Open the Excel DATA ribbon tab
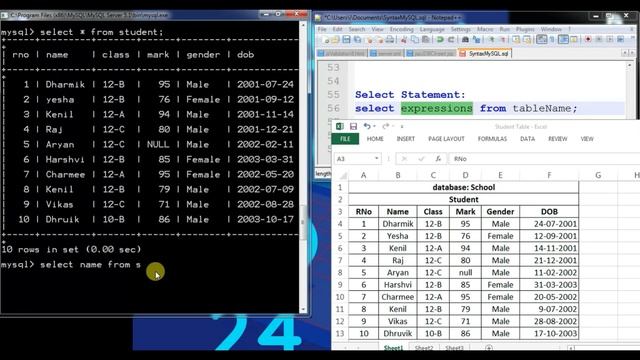 tap(527, 139)
